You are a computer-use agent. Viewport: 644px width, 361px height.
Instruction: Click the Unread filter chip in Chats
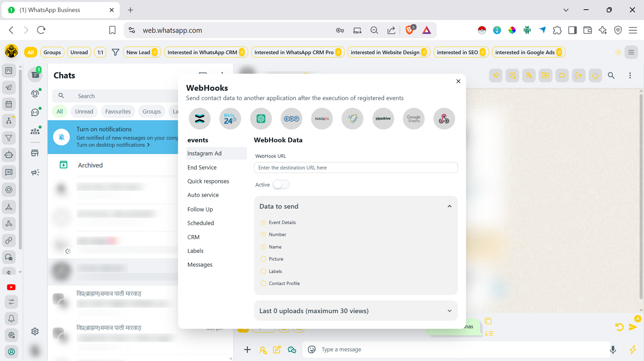84,111
